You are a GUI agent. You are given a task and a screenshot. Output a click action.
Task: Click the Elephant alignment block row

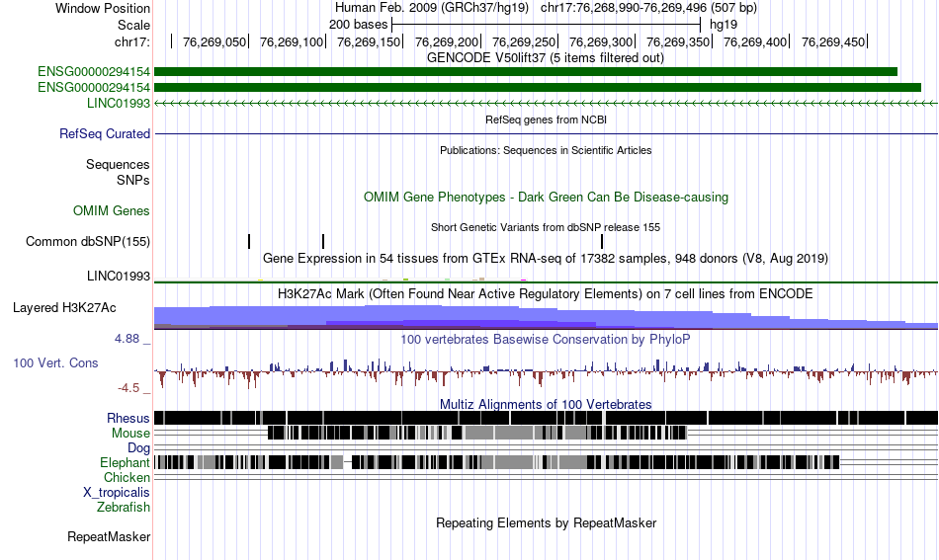497,462
